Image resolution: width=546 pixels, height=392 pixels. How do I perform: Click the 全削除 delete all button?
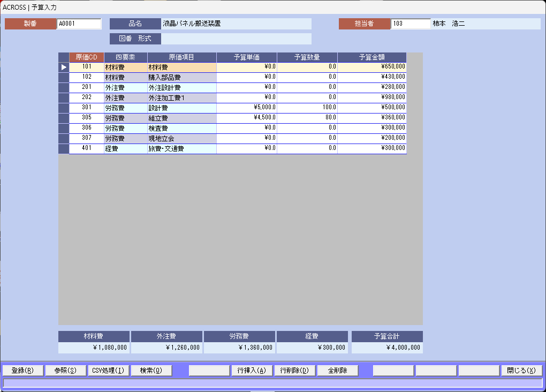click(337, 371)
